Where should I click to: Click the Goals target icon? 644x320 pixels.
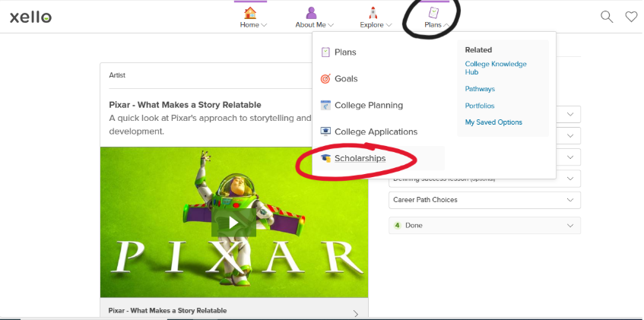pos(325,78)
